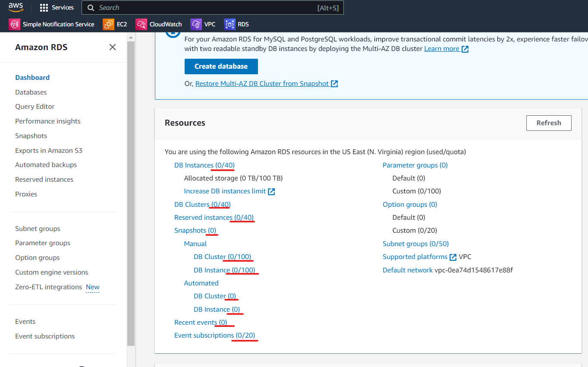Click Increase DB instances limit link

[x=225, y=191]
